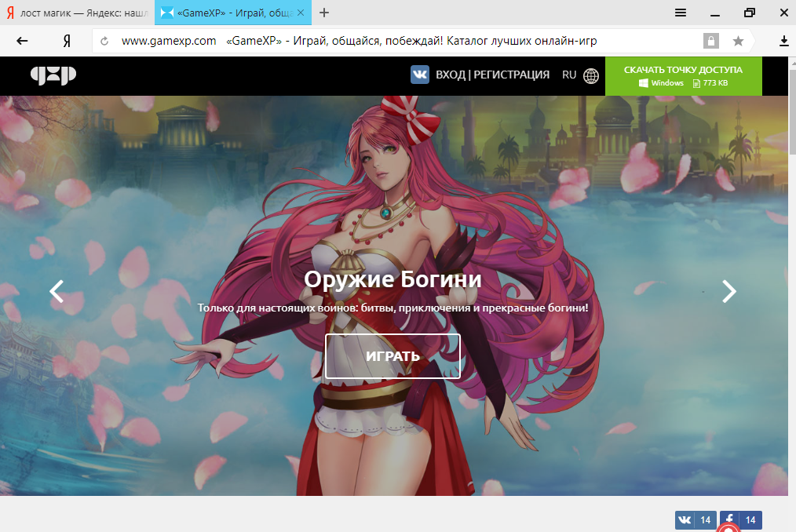Viewport: 796px width, 532px height.
Task: Switch to the 'лост магик — Яндекс' tab
Action: click(77, 13)
